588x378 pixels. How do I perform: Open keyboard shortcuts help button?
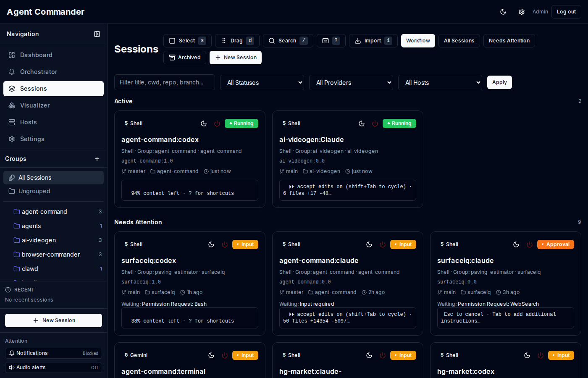(x=331, y=41)
